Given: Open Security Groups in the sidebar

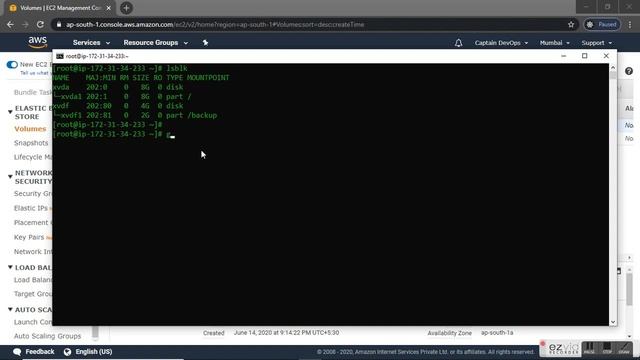Looking at the screenshot, I should point(33,193).
